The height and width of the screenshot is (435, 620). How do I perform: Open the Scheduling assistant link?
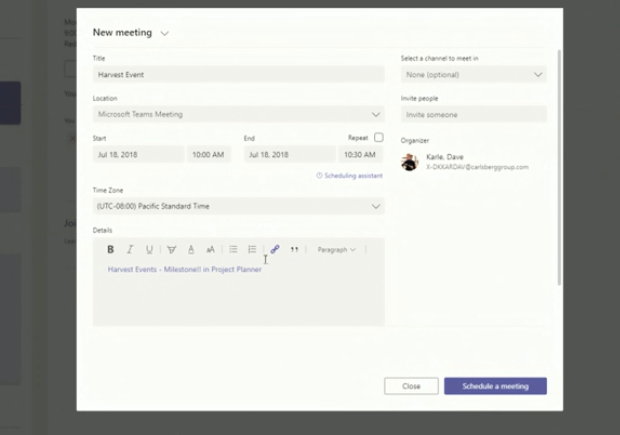pyautogui.click(x=350, y=175)
